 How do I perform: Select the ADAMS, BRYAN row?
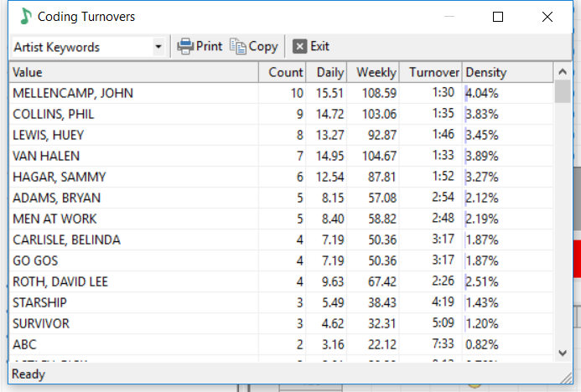(x=281, y=198)
